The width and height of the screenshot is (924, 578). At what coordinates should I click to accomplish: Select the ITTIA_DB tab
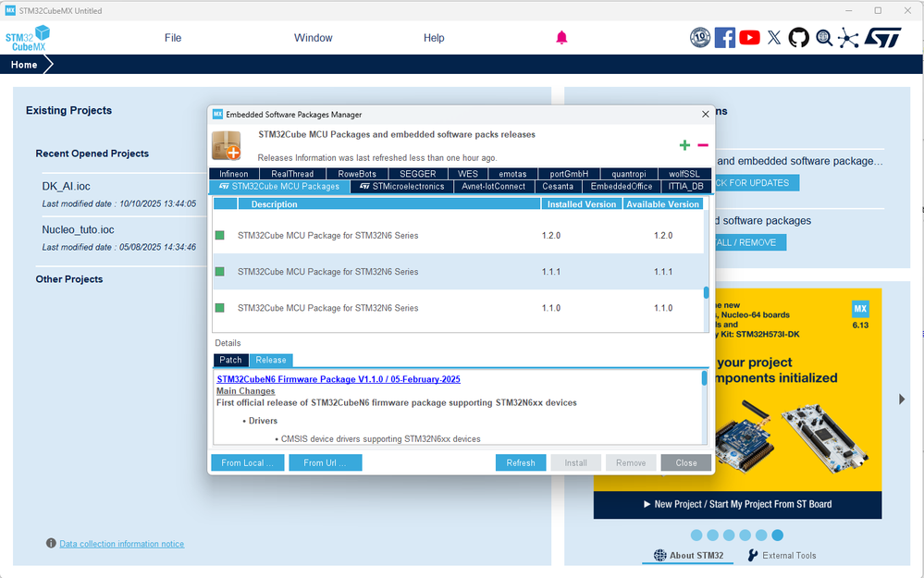tap(686, 187)
